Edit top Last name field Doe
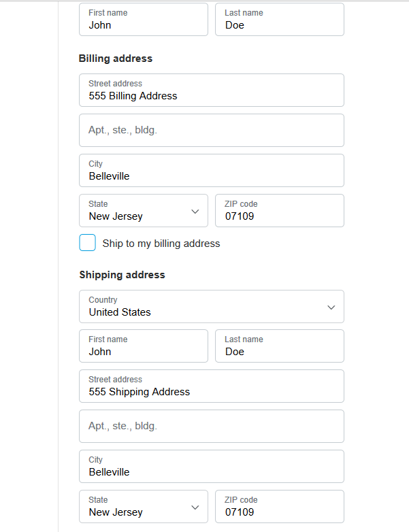The width and height of the screenshot is (409, 532). 280,19
